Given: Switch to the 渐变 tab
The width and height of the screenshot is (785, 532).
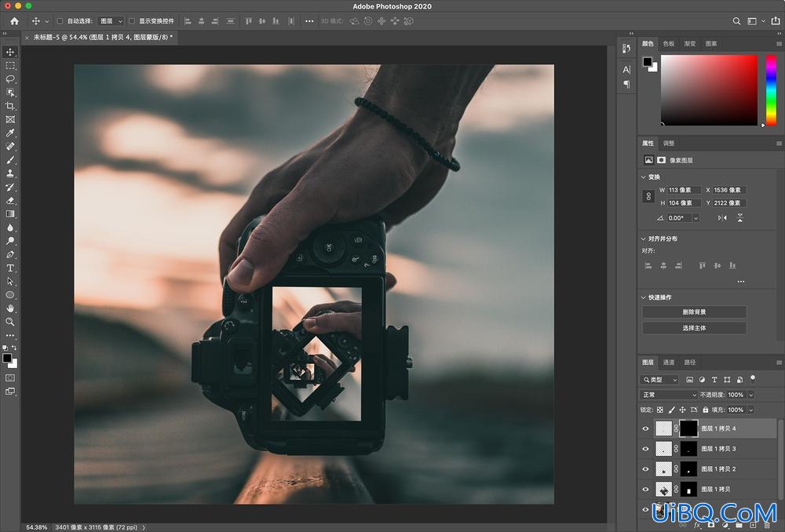Looking at the screenshot, I should (x=690, y=43).
